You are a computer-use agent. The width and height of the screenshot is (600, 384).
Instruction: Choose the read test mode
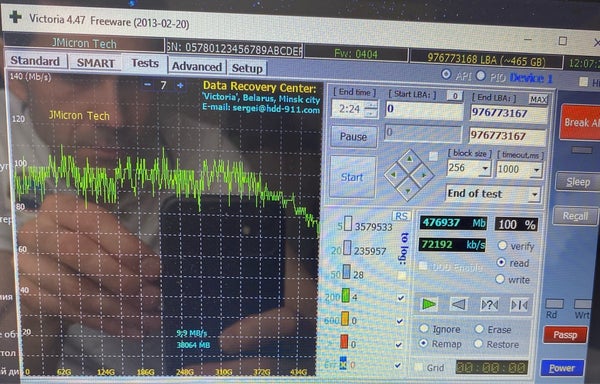(501, 262)
